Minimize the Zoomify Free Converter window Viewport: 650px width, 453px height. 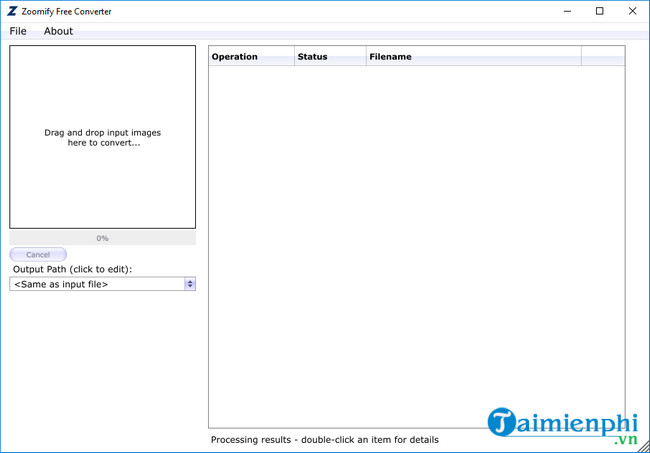[x=568, y=11]
